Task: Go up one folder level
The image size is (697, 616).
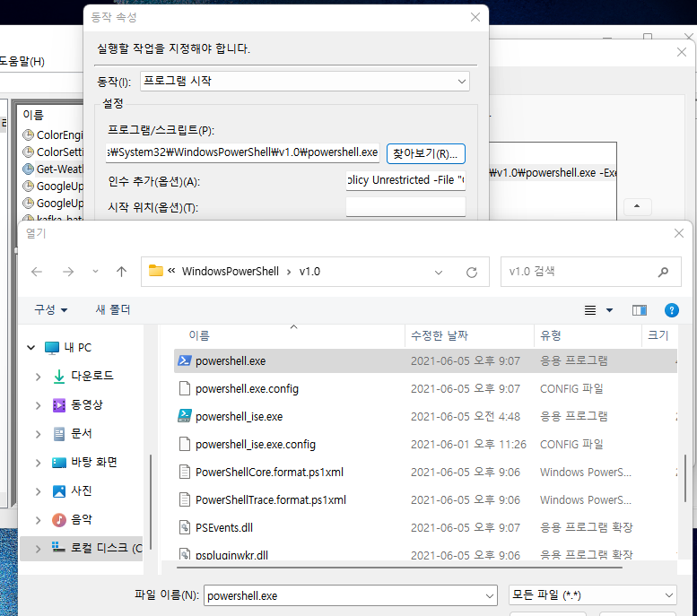Action: click(x=121, y=272)
